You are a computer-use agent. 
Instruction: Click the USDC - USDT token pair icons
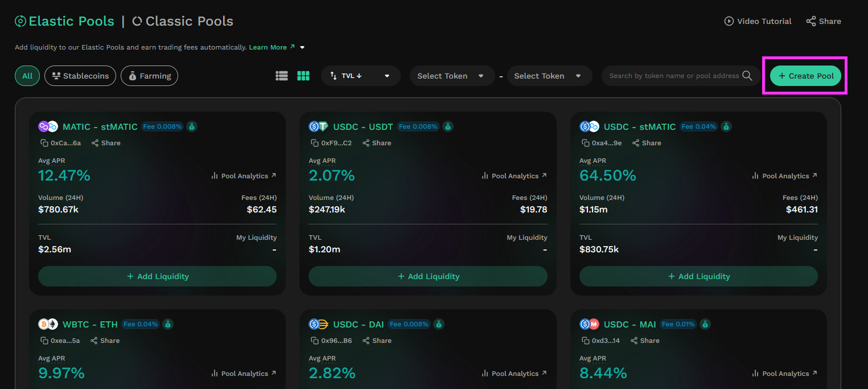click(x=319, y=126)
